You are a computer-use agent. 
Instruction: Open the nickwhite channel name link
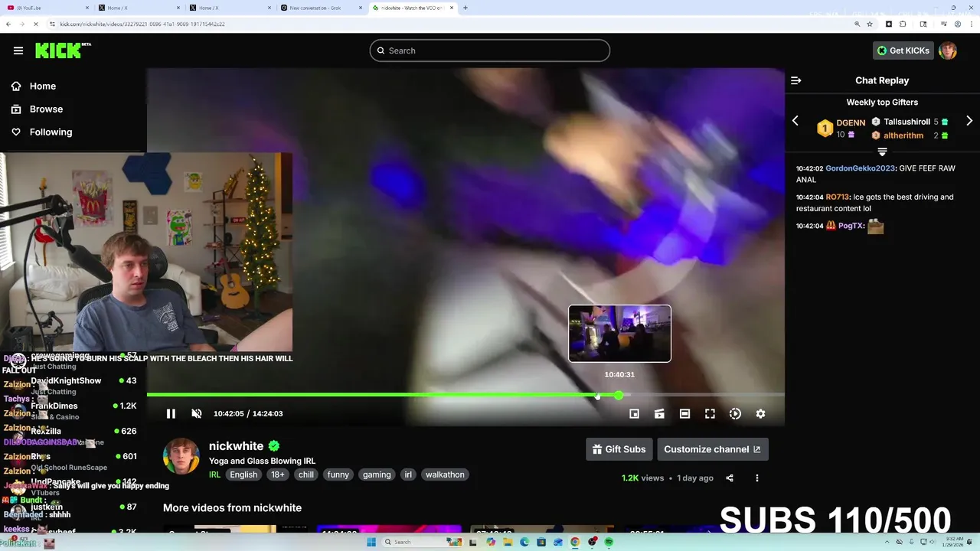(236, 446)
